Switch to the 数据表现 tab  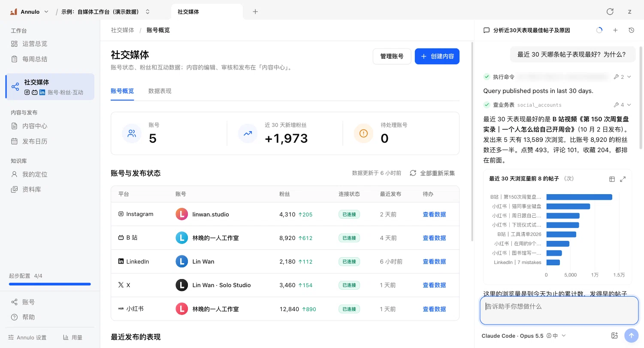click(160, 91)
